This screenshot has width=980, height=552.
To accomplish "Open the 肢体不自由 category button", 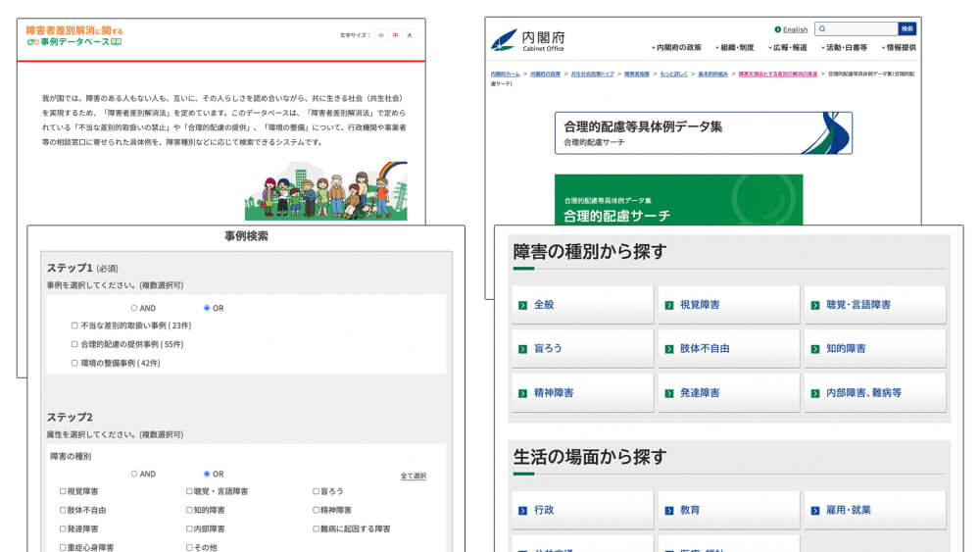I will (x=728, y=349).
